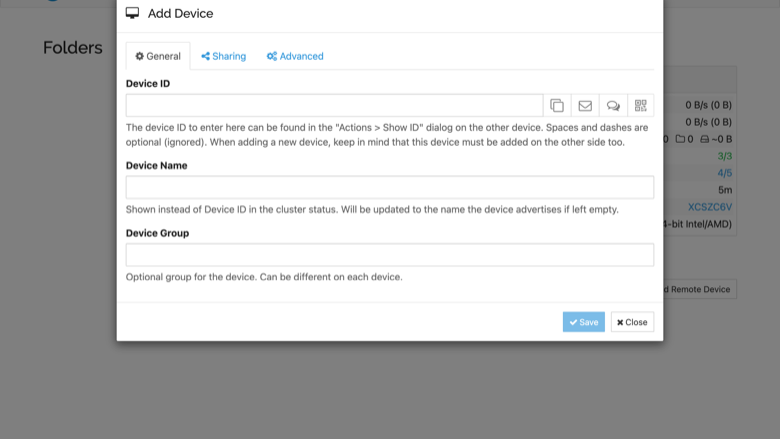Click the Device ID label
The height and width of the screenshot is (439, 780).
(148, 84)
